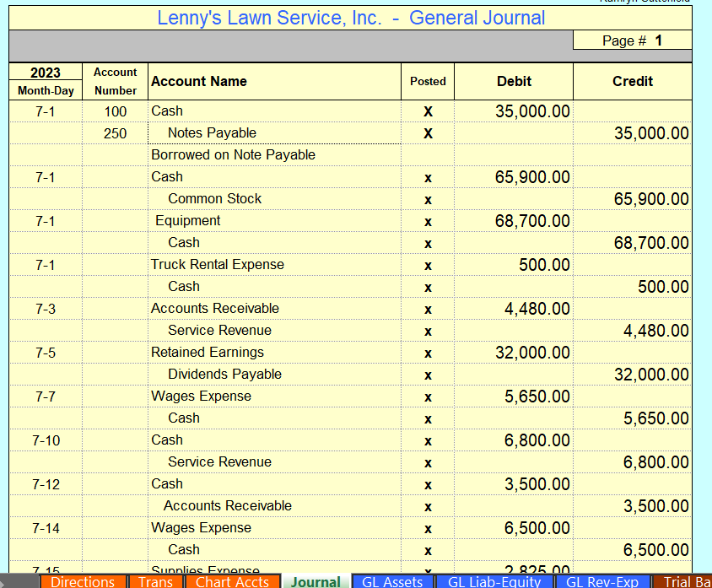Click the Borrowed on Note Payable description cell
The image size is (712, 588).
coord(232,154)
